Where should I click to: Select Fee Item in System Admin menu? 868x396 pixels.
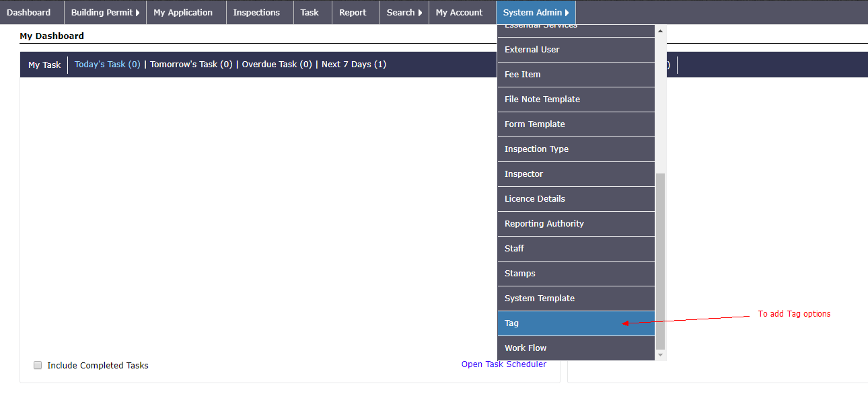(x=576, y=75)
